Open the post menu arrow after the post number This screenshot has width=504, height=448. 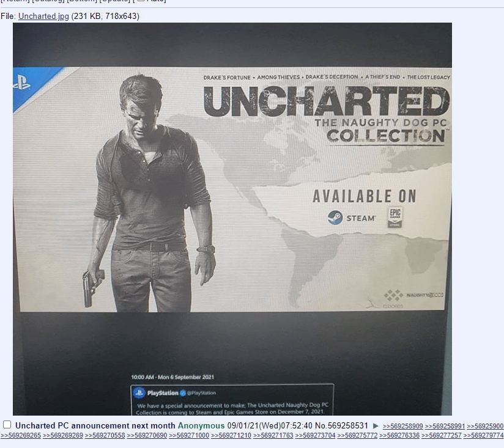point(376,426)
